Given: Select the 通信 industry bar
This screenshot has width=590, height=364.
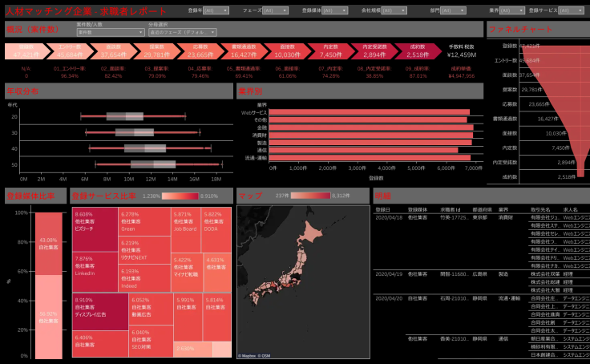Looking at the screenshot, I should pyautogui.click(x=363, y=150).
